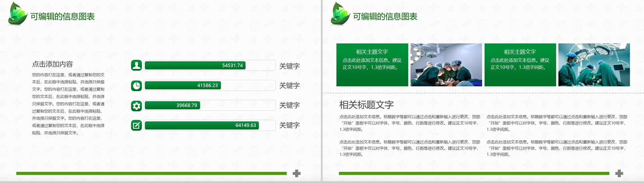
Task: Click the gray plus icon on right slide
Action: [x=619, y=173]
